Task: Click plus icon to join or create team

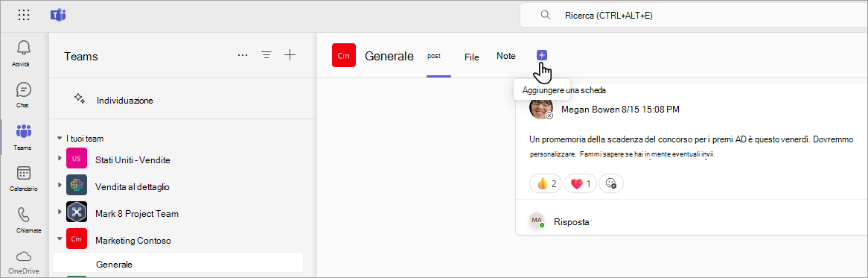Action: click(x=290, y=55)
